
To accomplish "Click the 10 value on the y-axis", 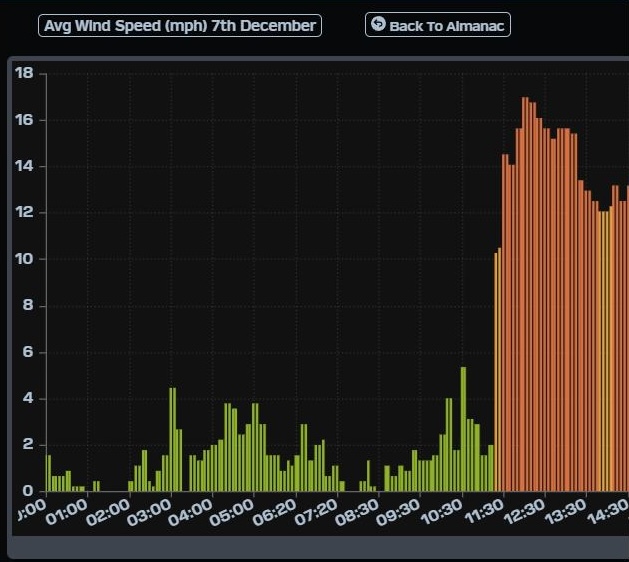I will [x=25, y=259].
